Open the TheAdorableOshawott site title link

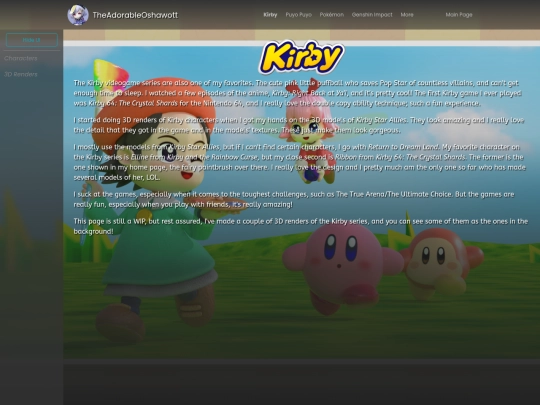135,15
